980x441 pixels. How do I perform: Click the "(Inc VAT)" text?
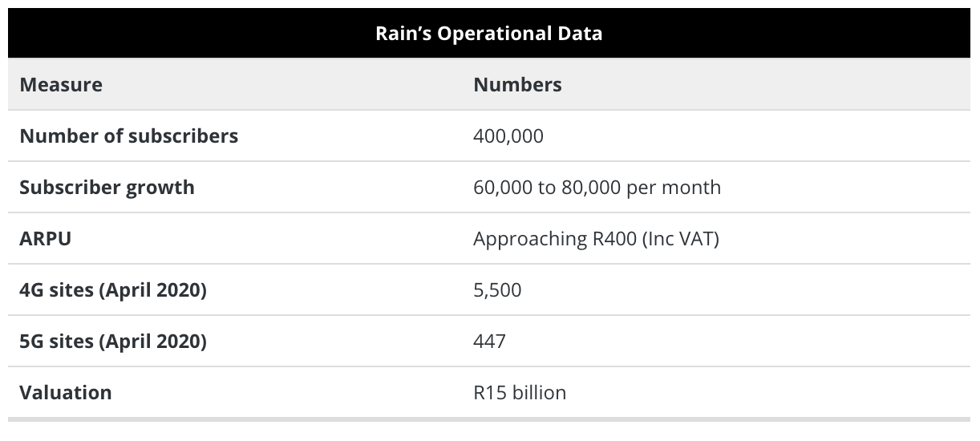pos(680,238)
